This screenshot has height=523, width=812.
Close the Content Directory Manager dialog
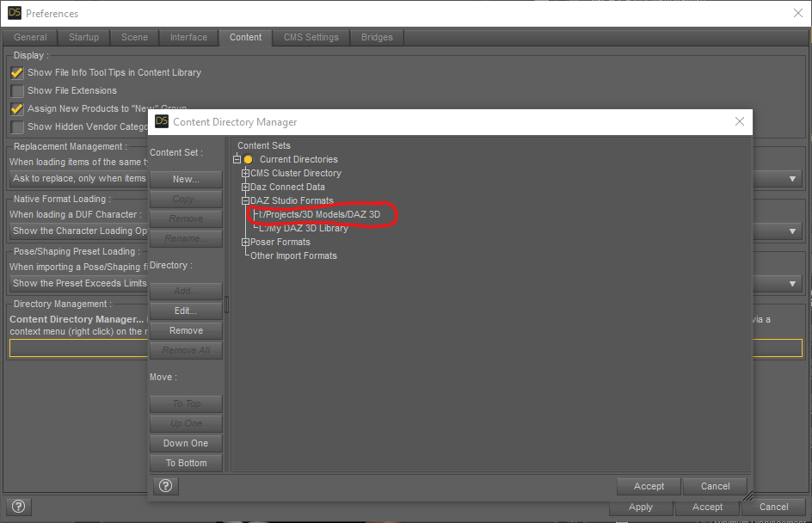(x=740, y=121)
